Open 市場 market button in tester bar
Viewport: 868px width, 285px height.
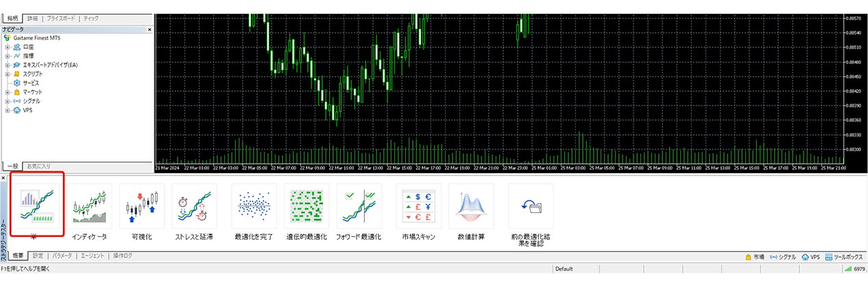(754, 257)
